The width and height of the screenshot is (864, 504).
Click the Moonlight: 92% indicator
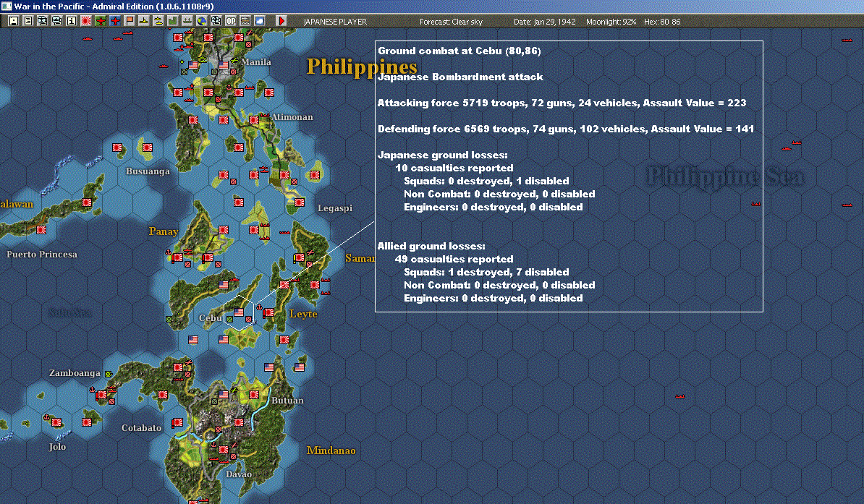611,22
